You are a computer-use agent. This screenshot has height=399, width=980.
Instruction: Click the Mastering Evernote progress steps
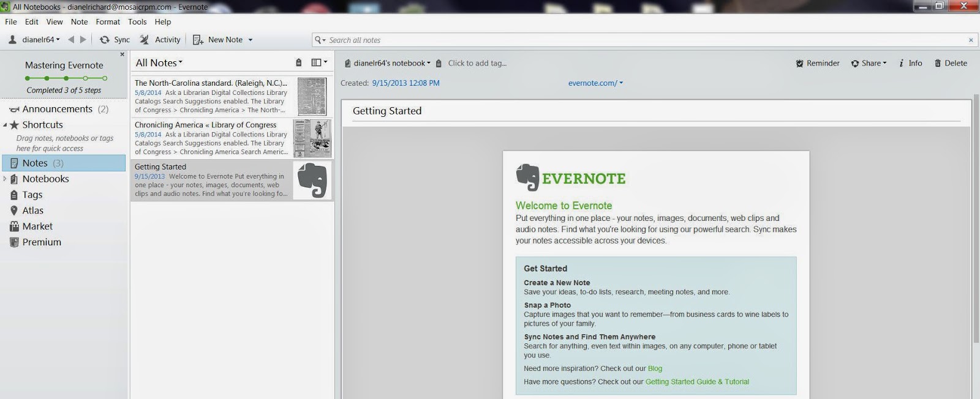[66, 78]
